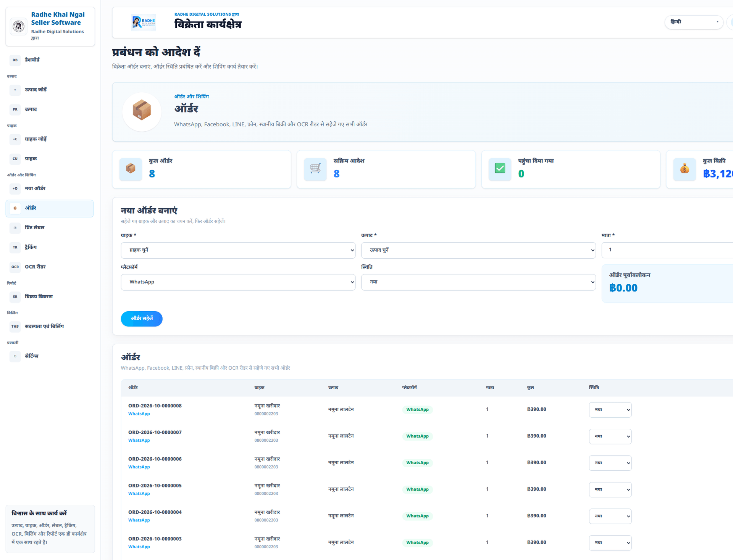Image resolution: width=733 pixels, height=560 pixels.
Task: Open the डैशबोर्ड sidebar item
Action: pos(50,60)
